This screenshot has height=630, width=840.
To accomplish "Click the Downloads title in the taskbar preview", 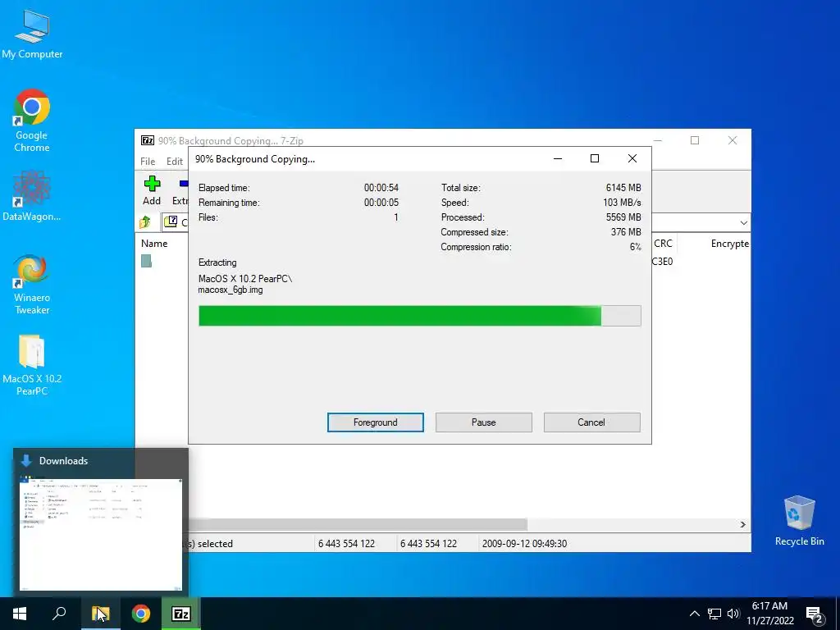I will (63, 461).
